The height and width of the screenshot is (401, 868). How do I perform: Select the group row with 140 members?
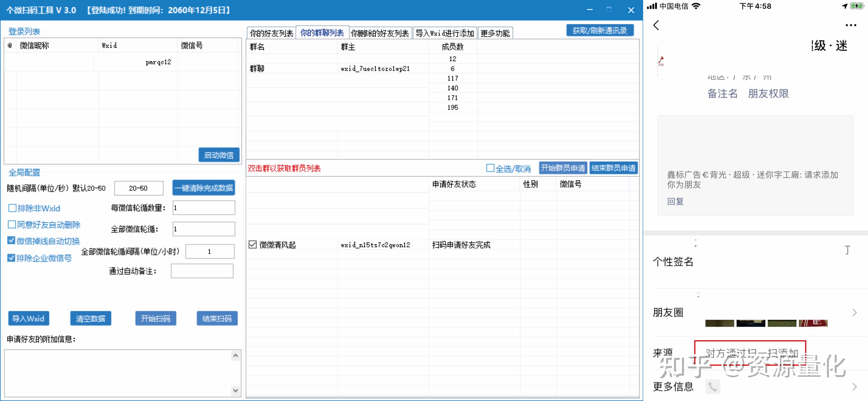tap(442, 88)
